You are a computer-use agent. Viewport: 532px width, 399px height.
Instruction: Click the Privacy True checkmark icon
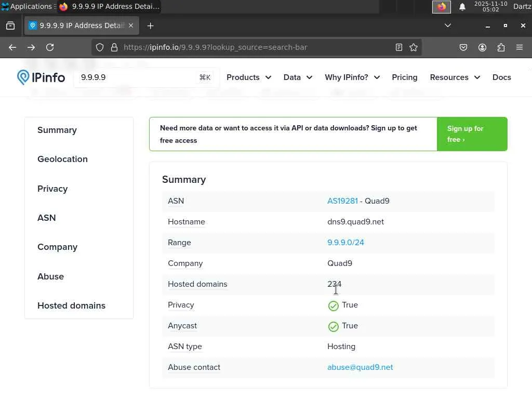tap(333, 305)
